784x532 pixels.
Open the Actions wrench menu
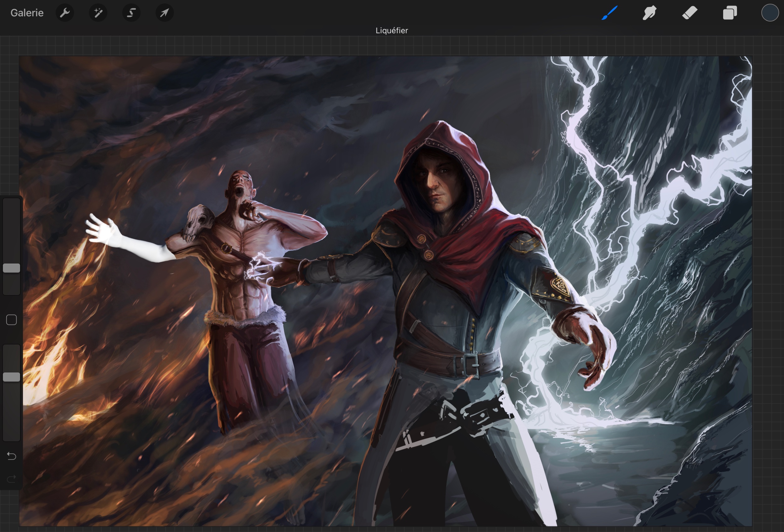[65, 13]
